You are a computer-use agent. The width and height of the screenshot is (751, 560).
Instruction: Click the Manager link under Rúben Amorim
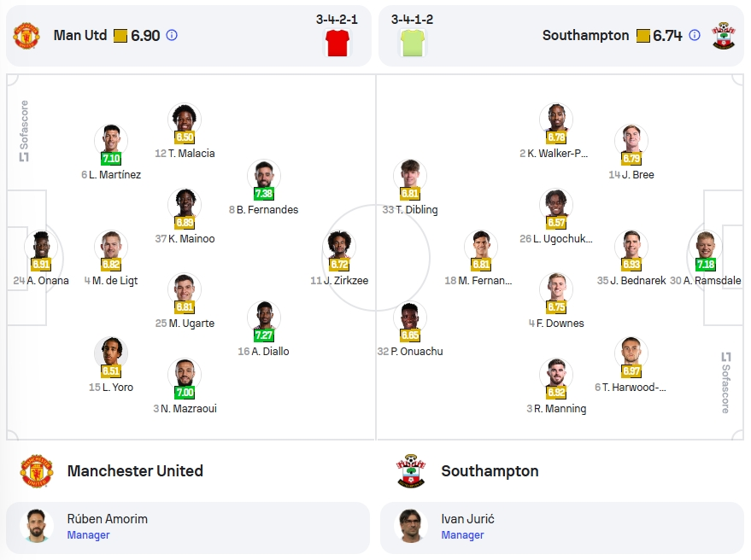[88, 535]
